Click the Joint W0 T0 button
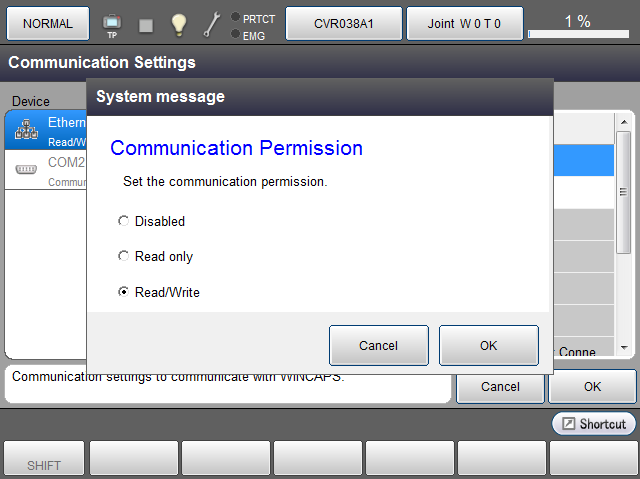The height and width of the screenshot is (479, 640). tap(464, 23)
